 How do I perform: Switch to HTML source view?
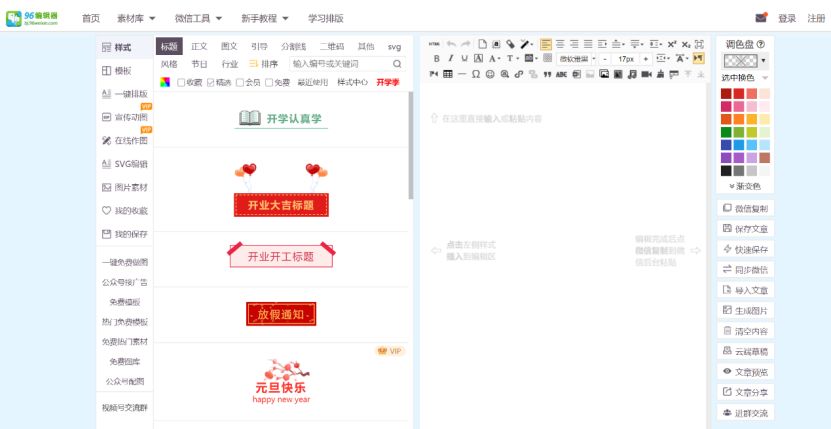point(434,44)
